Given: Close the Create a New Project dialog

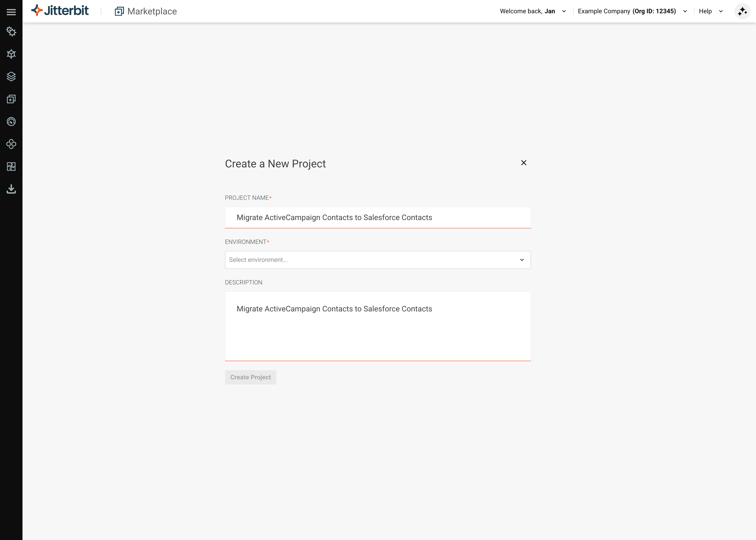Looking at the screenshot, I should pos(524,163).
